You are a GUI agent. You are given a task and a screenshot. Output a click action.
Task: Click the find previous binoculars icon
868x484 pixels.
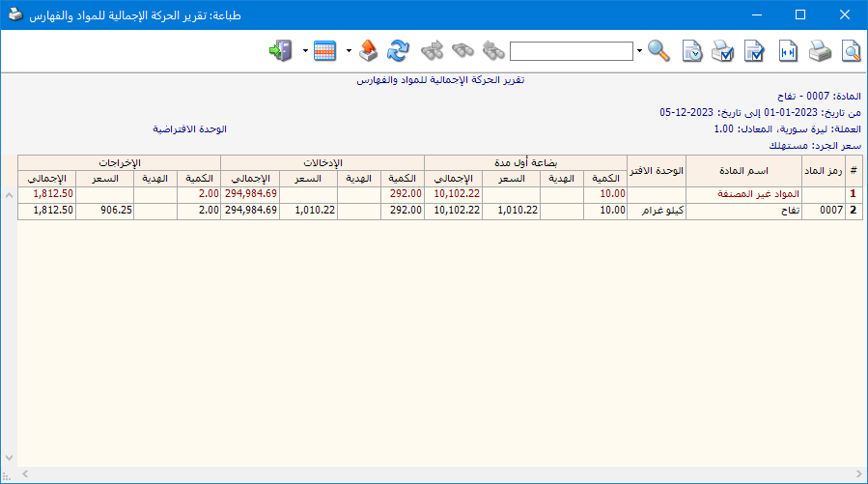point(492,51)
